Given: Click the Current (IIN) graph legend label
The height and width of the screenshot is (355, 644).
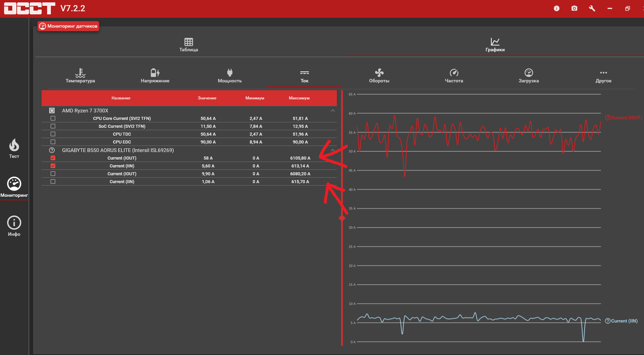Looking at the screenshot, I should (x=621, y=321).
